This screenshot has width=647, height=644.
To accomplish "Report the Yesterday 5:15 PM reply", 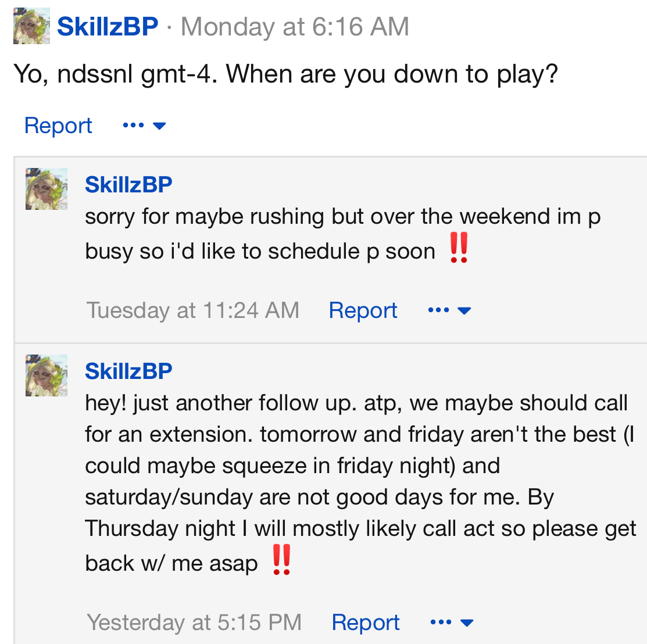I will point(366,622).
